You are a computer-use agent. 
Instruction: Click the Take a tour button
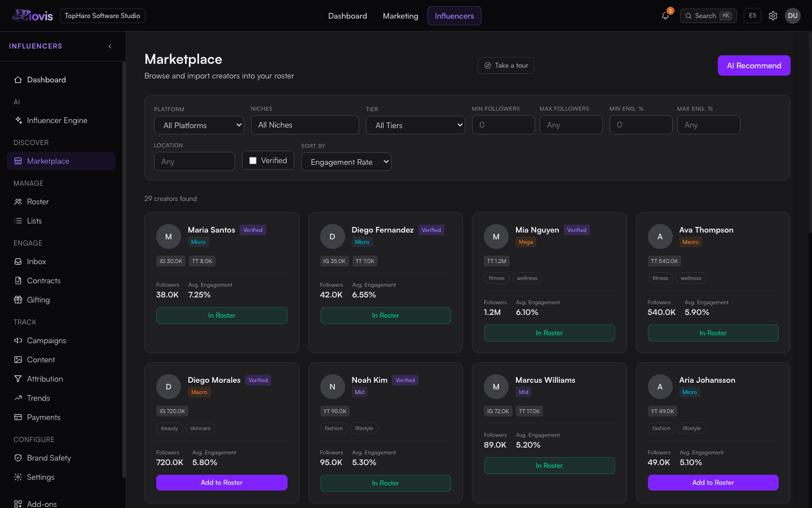506,65
